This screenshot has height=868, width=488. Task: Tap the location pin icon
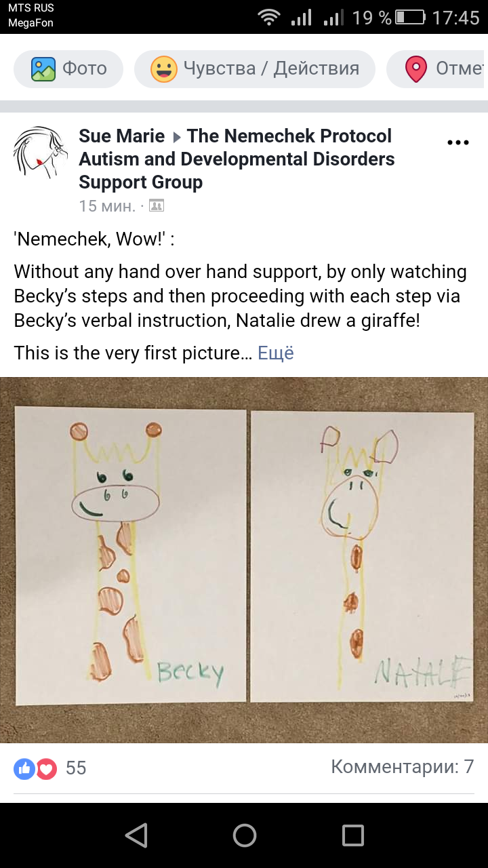click(x=415, y=69)
